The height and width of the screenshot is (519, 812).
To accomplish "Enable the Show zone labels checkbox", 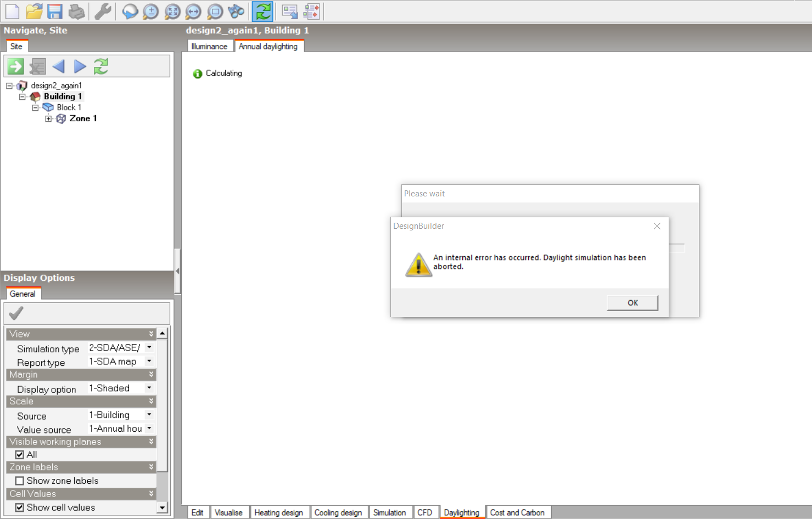I will (20, 481).
